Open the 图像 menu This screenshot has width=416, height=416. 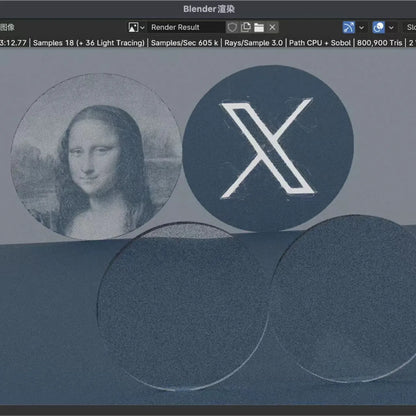click(7, 27)
